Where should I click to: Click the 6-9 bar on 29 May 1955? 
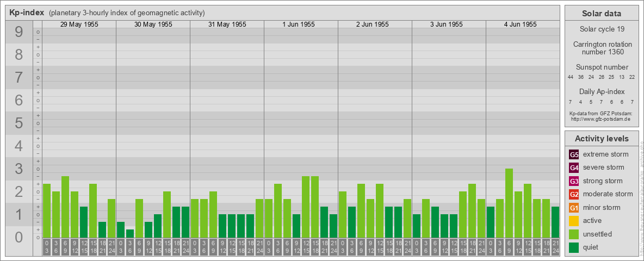coord(65,207)
